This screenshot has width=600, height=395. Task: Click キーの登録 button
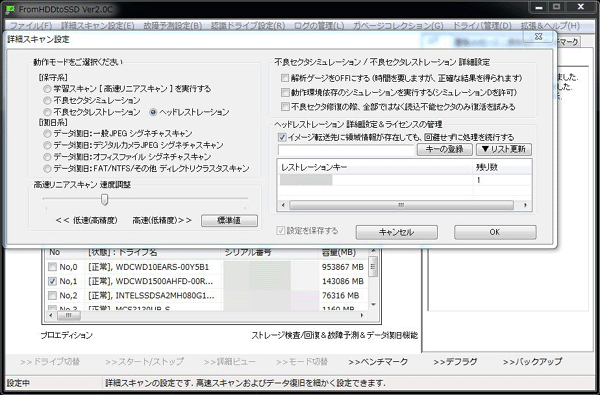point(445,149)
